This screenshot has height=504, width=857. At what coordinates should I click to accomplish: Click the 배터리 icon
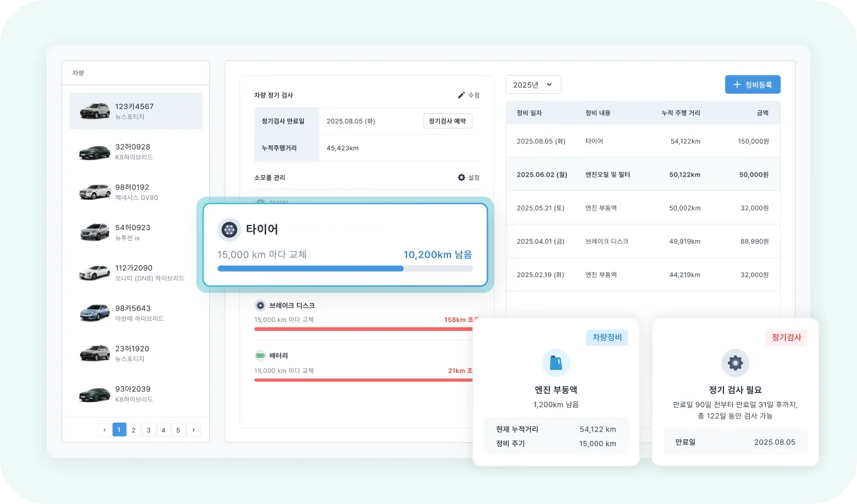260,356
